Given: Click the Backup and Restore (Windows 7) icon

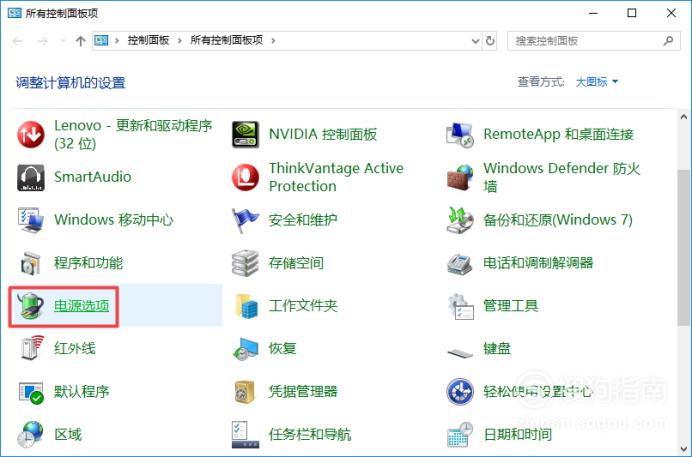Looking at the screenshot, I should click(460, 220).
